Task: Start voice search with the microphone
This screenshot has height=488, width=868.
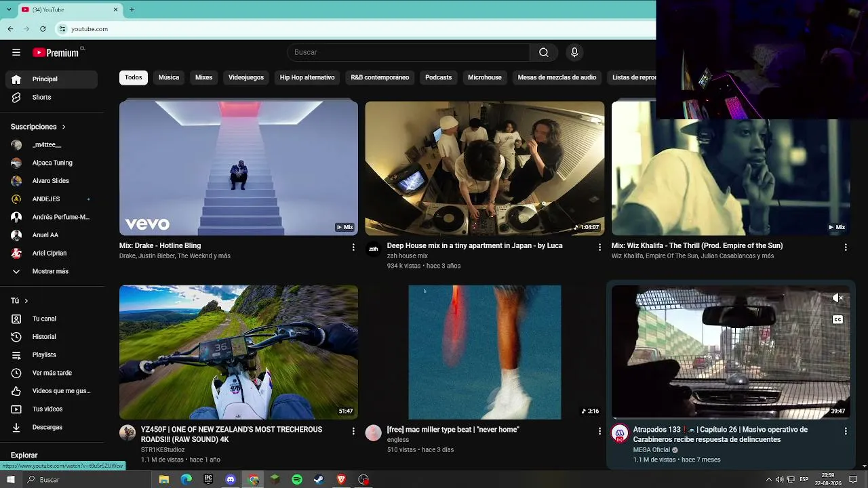Action: 574,52
